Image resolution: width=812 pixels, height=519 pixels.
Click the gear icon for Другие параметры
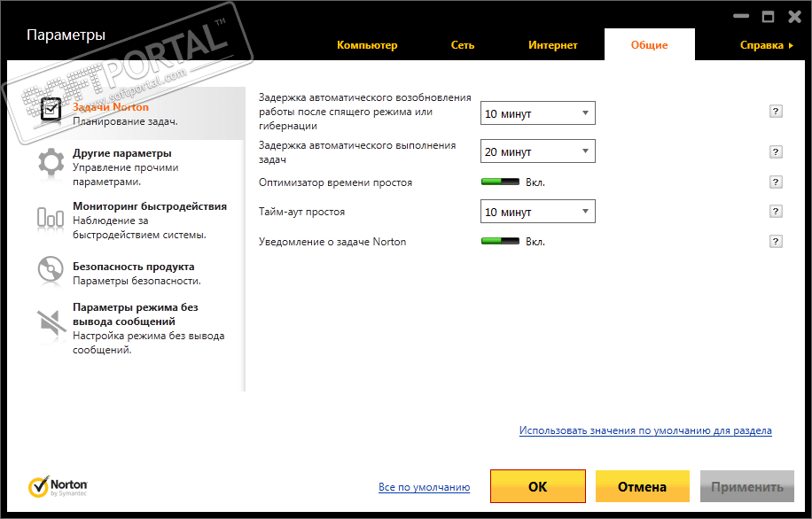[x=51, y=162]
